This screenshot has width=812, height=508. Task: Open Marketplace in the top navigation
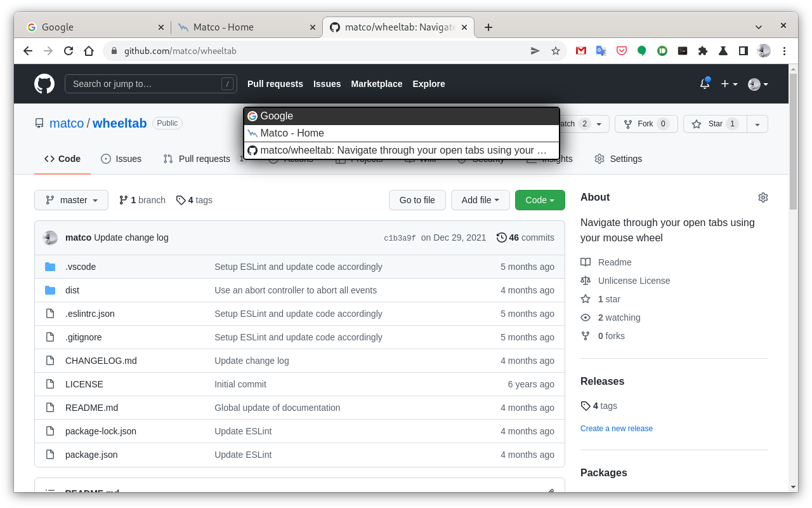click(377, 84)
